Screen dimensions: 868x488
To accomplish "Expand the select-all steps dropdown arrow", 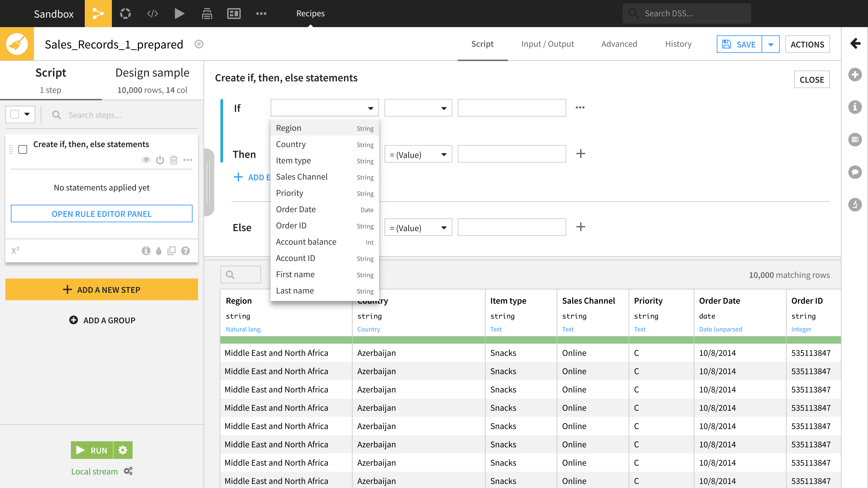I will (x=27, y=114).
